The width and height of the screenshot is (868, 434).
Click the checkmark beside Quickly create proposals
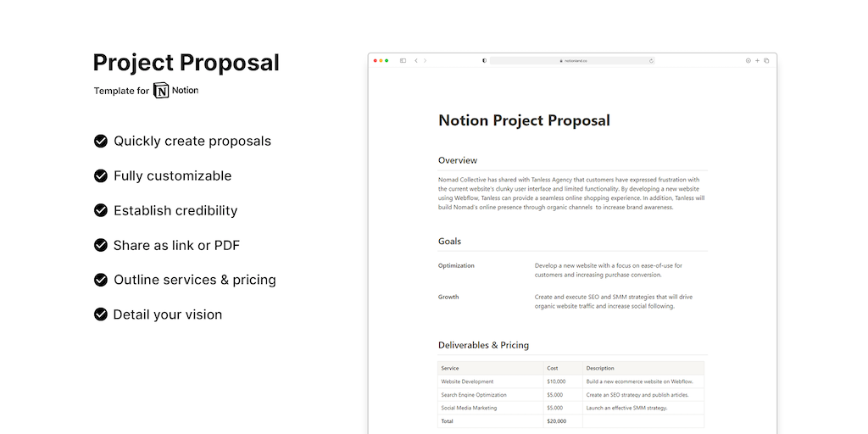coord(101,141)
